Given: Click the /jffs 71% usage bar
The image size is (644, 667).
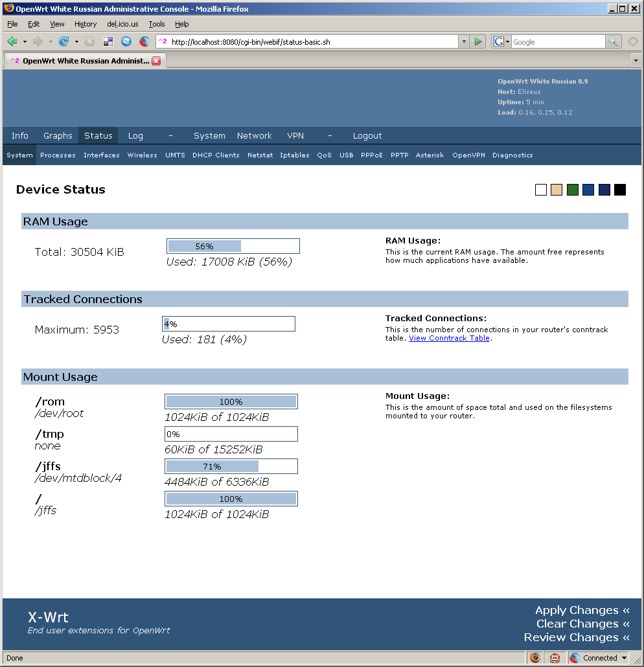Looking at the screenshot, I should (x=231, y=467).
